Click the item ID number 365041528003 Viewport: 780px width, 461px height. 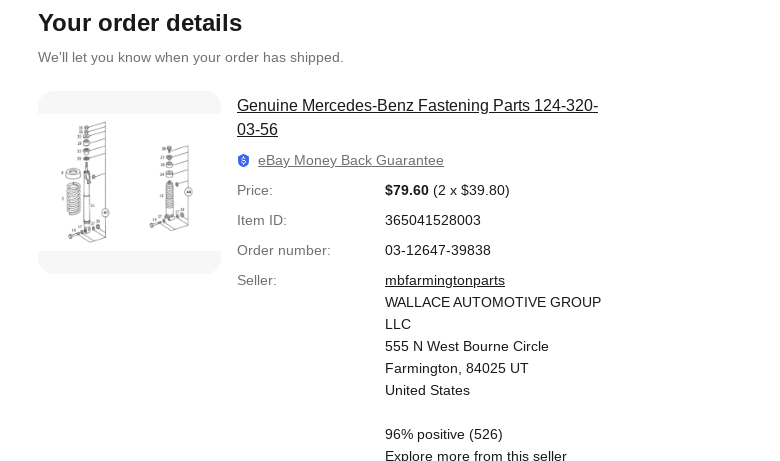point(432,220)
